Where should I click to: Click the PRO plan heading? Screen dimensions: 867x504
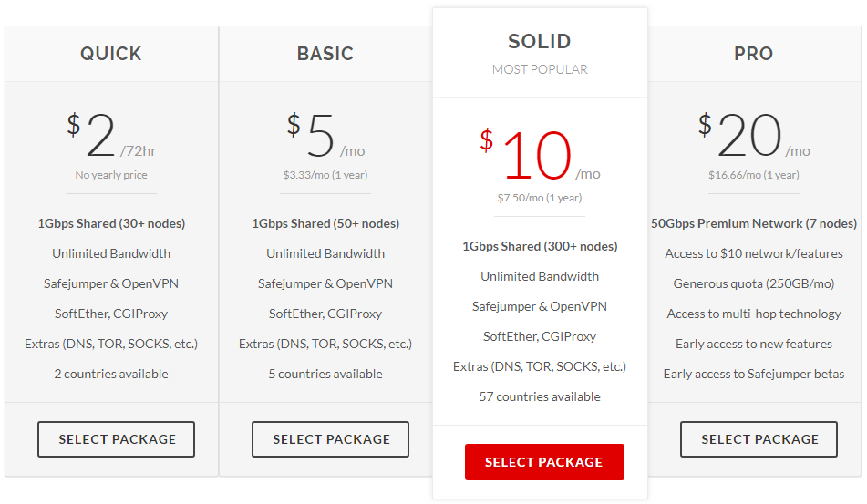754,54
